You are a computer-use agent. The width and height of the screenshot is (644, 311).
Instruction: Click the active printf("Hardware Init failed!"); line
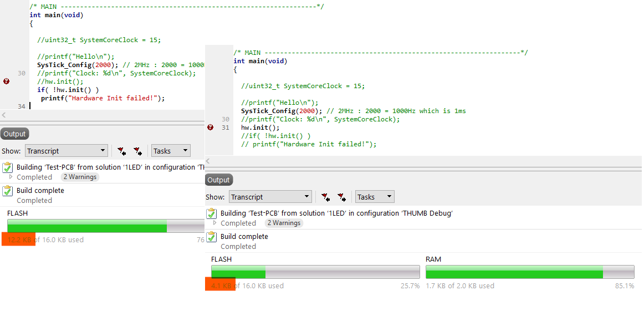coord(103,98)
